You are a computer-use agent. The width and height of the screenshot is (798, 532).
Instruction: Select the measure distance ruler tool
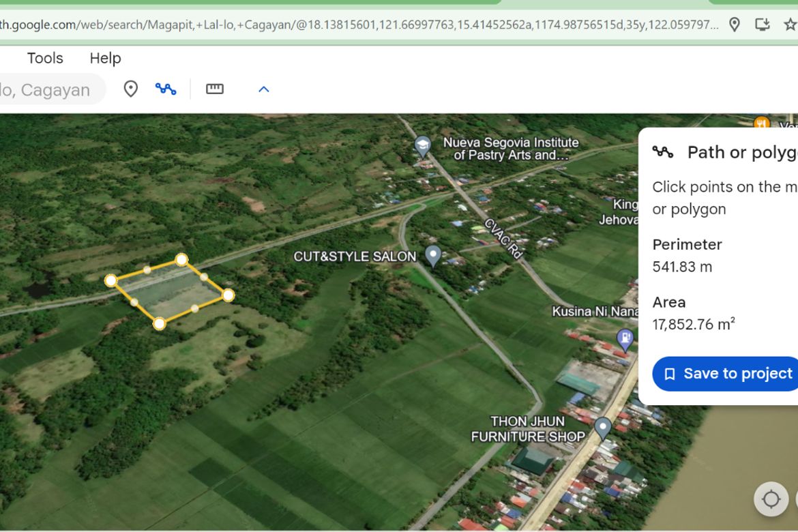click(215, 89)
